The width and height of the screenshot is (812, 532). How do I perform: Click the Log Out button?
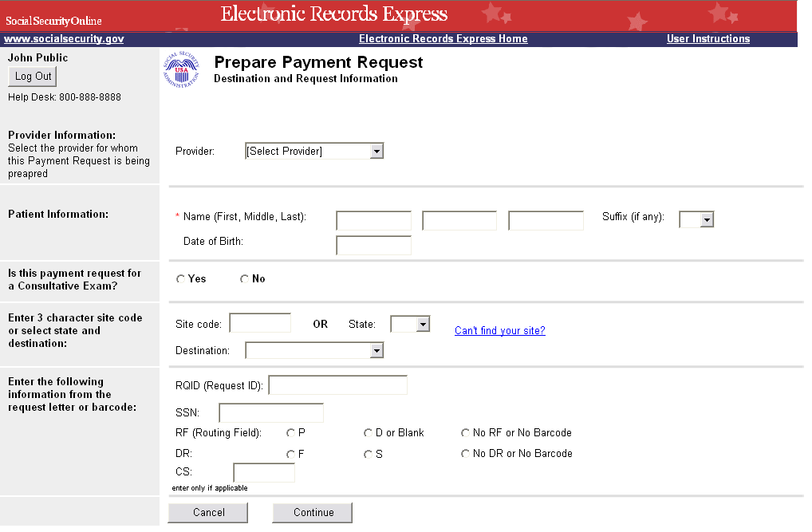click(x=33, y=77)
